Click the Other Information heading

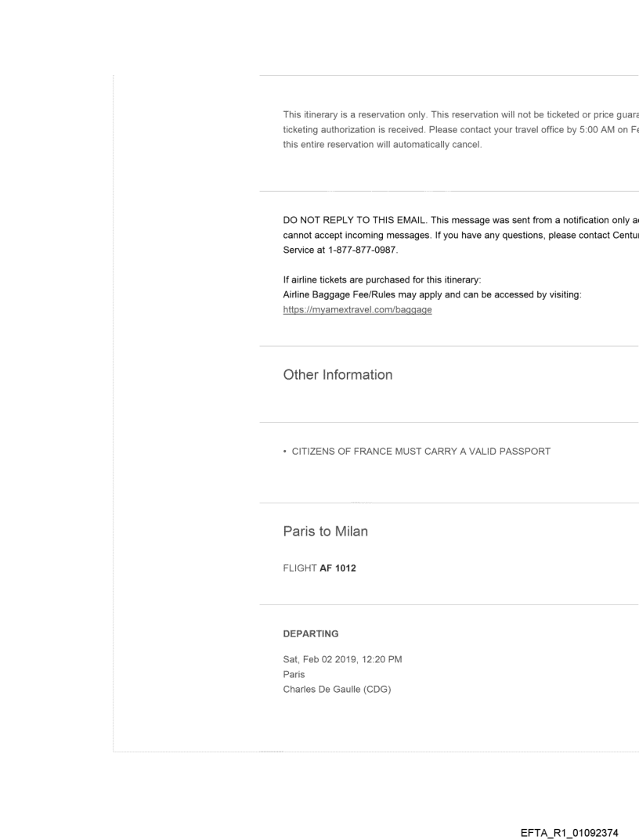pos(338,375)
